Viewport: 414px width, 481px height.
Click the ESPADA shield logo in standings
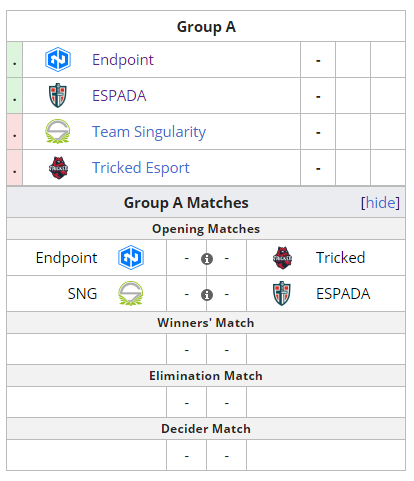58,95
